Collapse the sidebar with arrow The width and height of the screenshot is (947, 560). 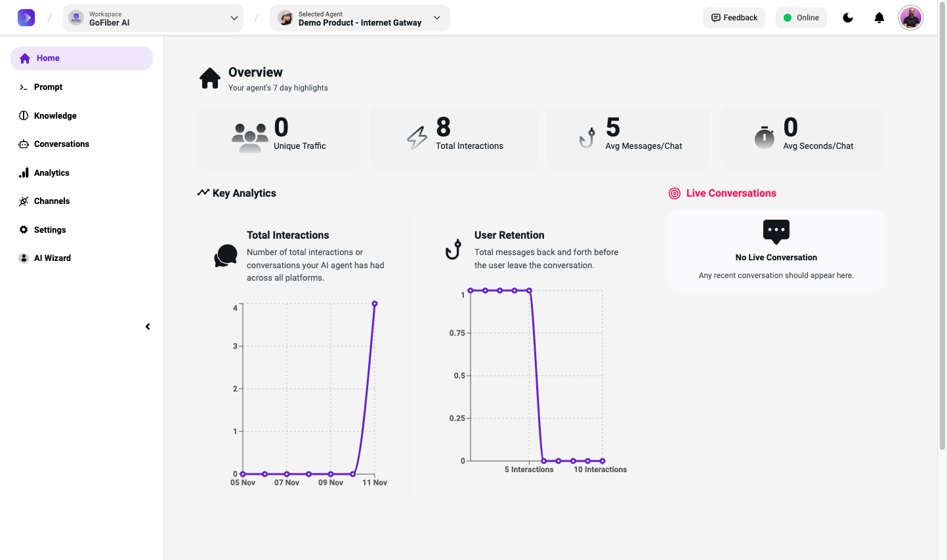coord(148,327)
